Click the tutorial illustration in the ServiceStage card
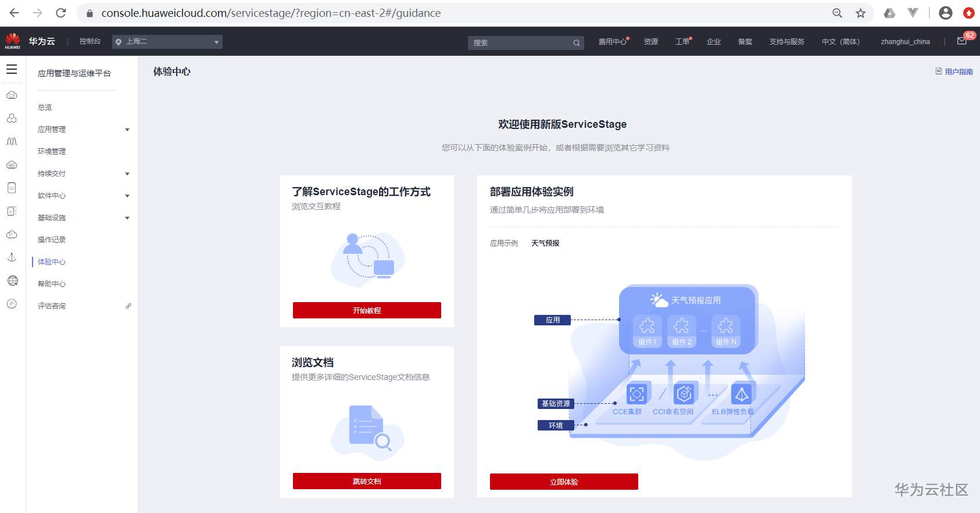The image size is (980, 513). coord(367,259)
